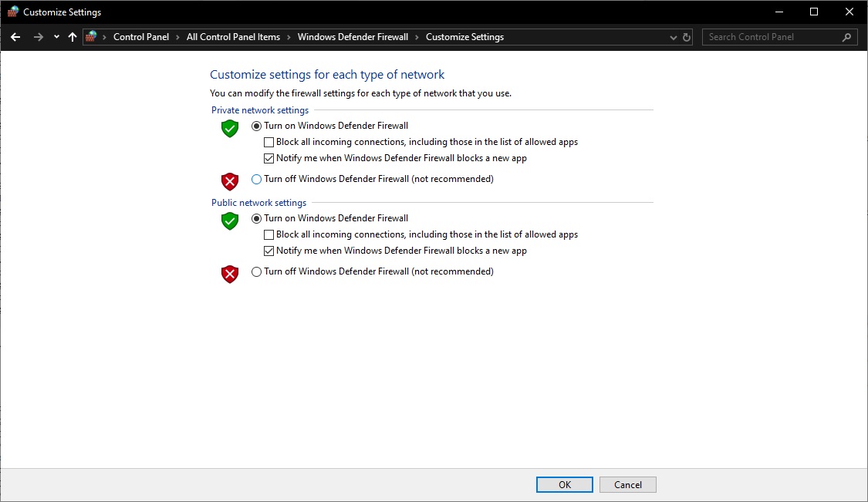868x502 pixels.
Task: Click the up one level arrow
Action: pos(72,36)
